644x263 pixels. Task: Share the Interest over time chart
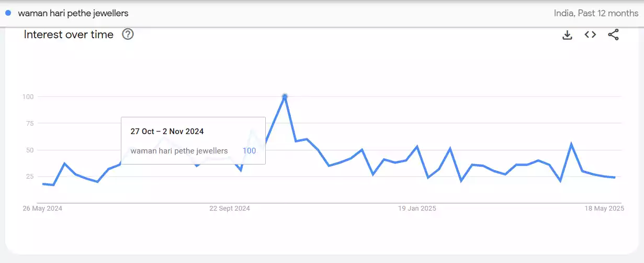coord(613,35)
